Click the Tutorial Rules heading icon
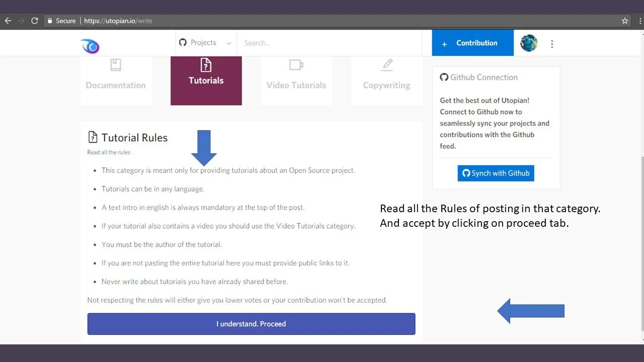 pyautogui.click(x=93, y=137)
